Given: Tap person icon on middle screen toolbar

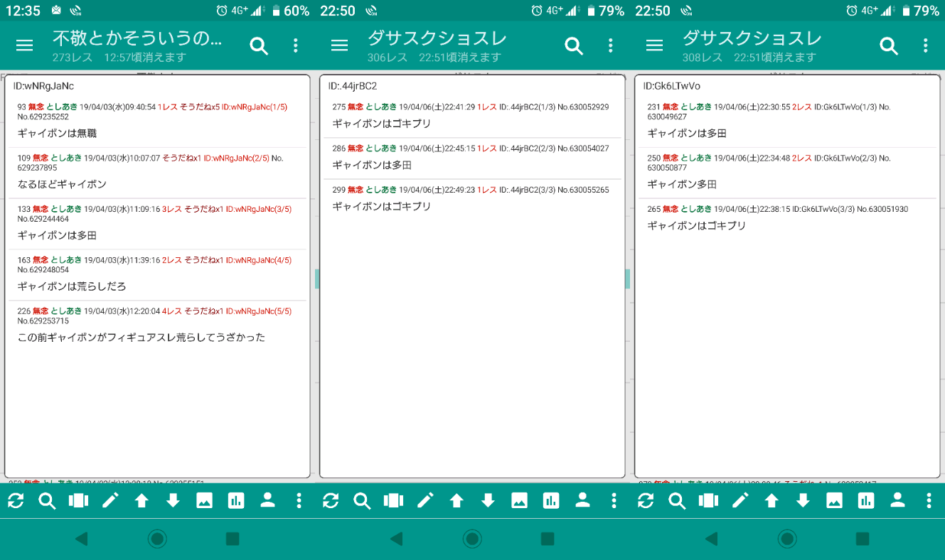Looking at the screenshot, I should (x=582, y=500).
